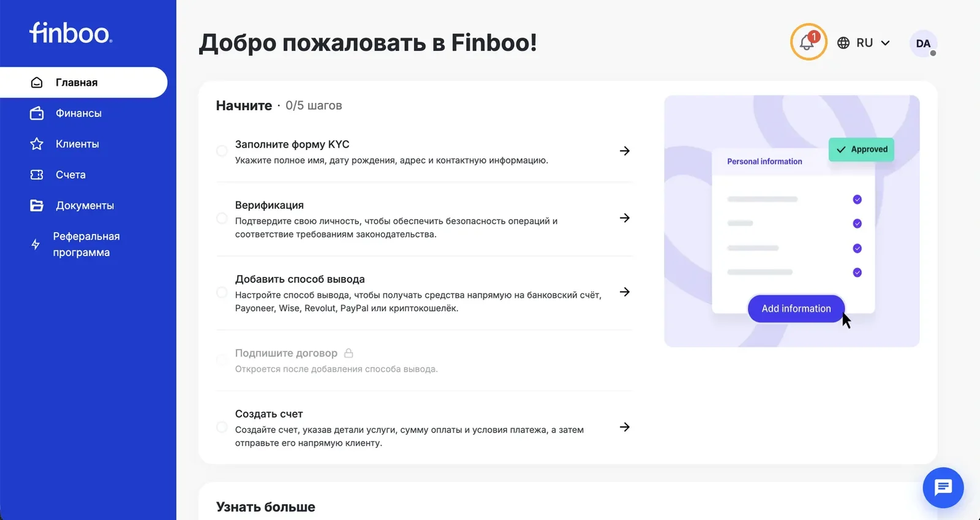Toggle the Добавить способ вывода step circle

(x=222, y=292)
